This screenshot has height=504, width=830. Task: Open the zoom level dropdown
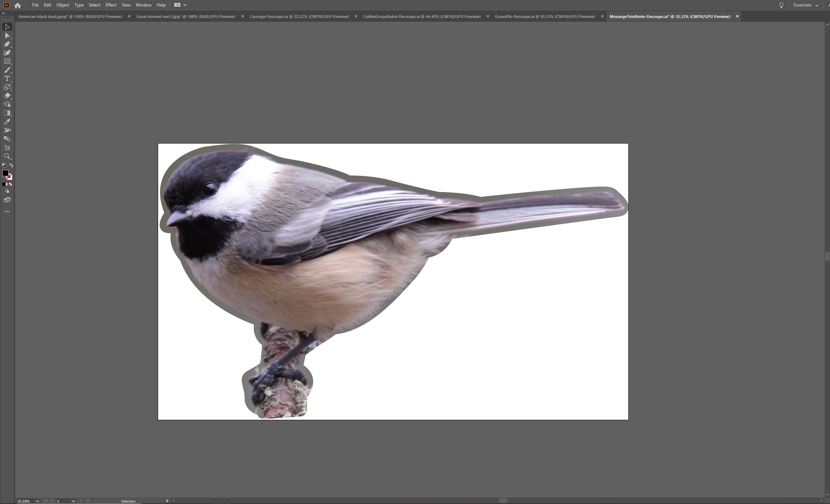point(37,501)
